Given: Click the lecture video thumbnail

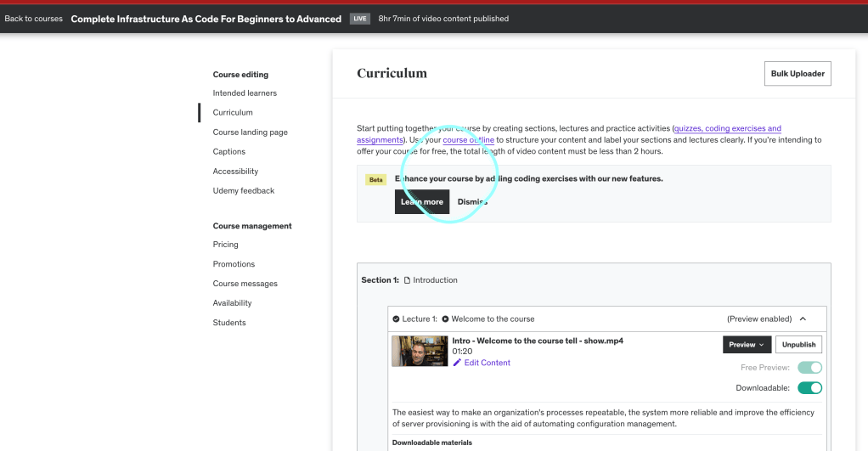Looking at the screenshot, I should tap(420, 351).
